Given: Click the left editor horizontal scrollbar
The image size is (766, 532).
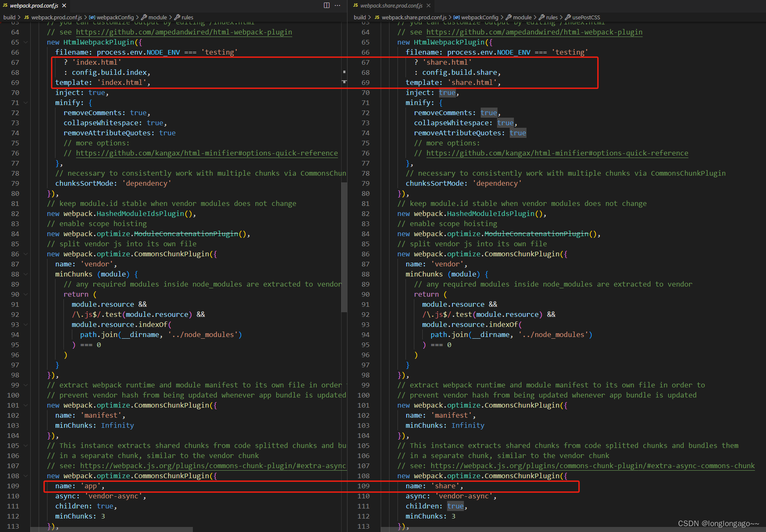Looking at the screenshot, I should [x=111, y=529].
